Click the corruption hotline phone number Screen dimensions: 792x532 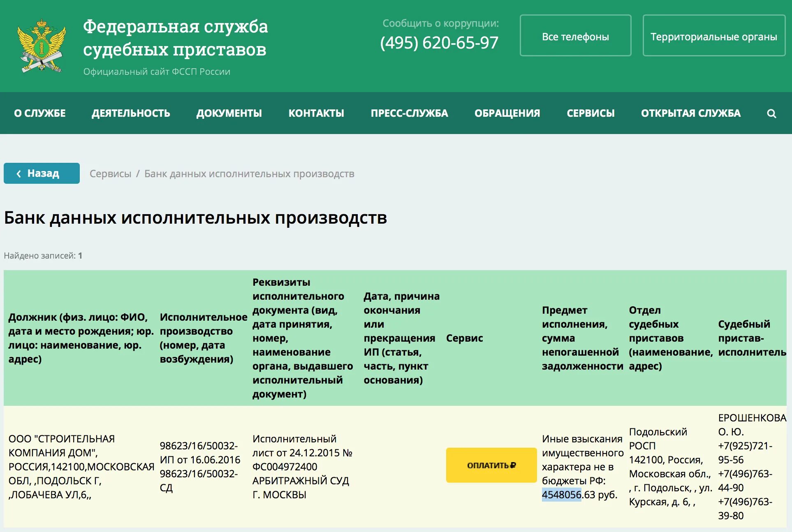click(439, 43)
